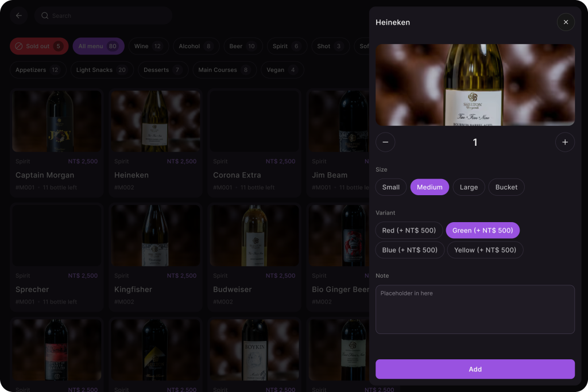Add the Heineken item to order
588x392 pixels.
[475, 369]
